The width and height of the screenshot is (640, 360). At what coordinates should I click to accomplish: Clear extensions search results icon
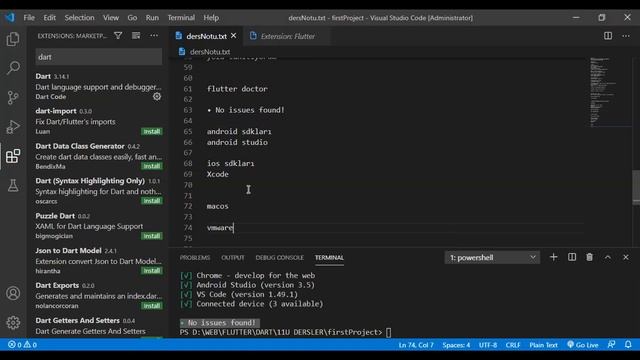tap(136, 36)
